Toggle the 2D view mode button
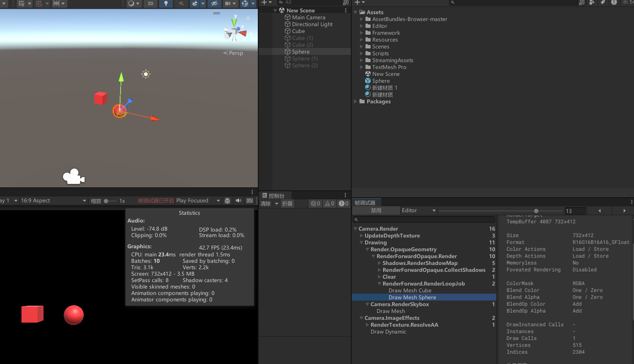The height and width of the screenshot is (364, 634). click(151, 3)
